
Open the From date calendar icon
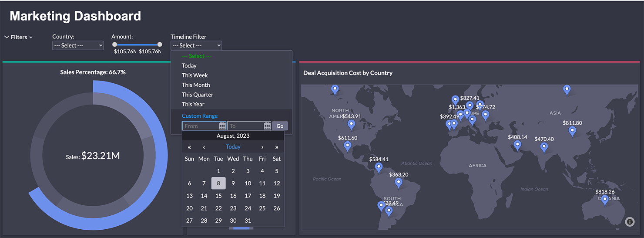pos(222,126)
